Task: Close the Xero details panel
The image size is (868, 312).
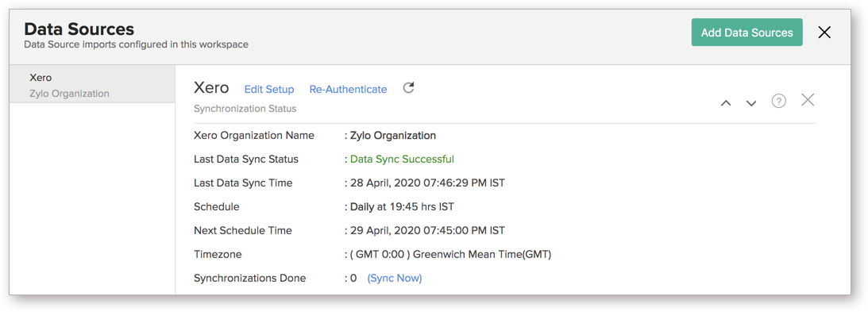Action: click(x=808, y=100)
